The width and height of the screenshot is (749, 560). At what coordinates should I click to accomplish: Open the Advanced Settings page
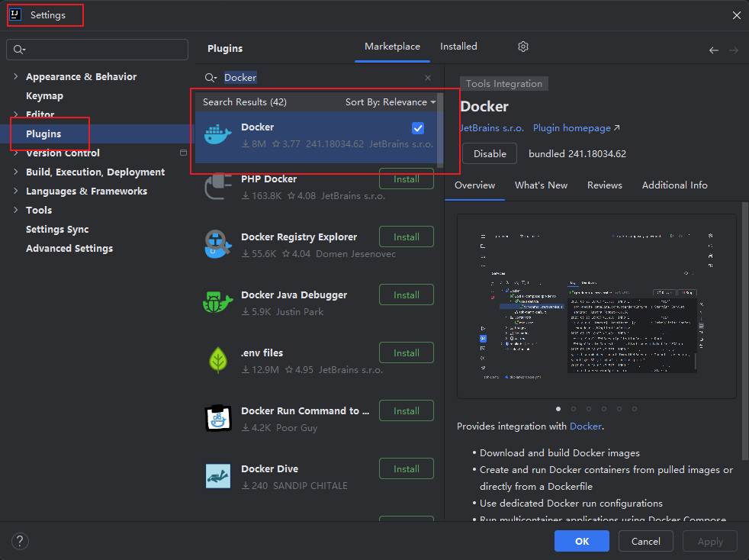click(69, 249)
